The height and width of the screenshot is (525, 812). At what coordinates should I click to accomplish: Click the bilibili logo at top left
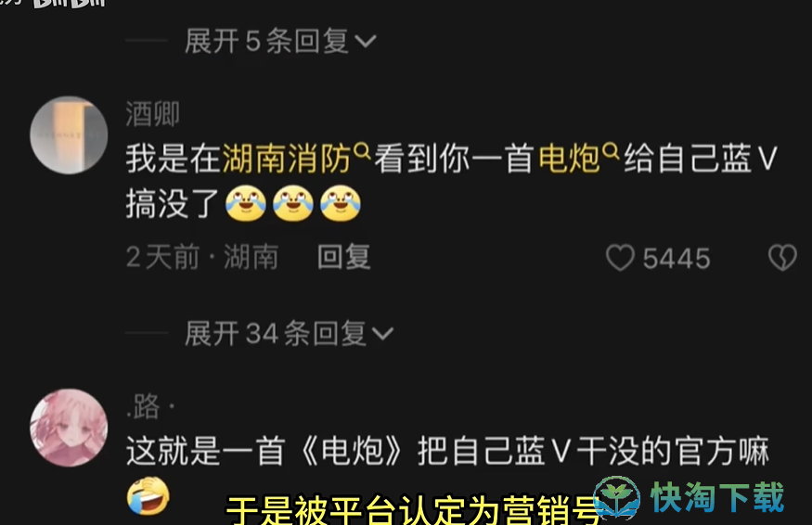tap(69, 3)
